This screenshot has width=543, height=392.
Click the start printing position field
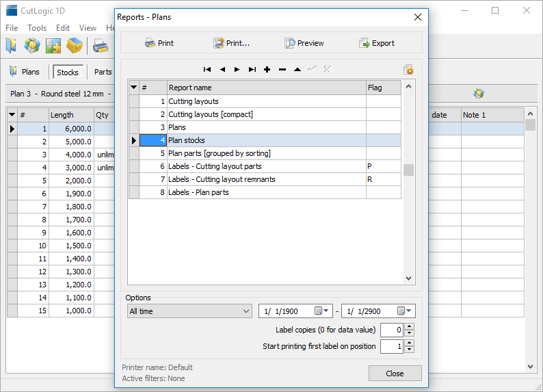point(392,346)
